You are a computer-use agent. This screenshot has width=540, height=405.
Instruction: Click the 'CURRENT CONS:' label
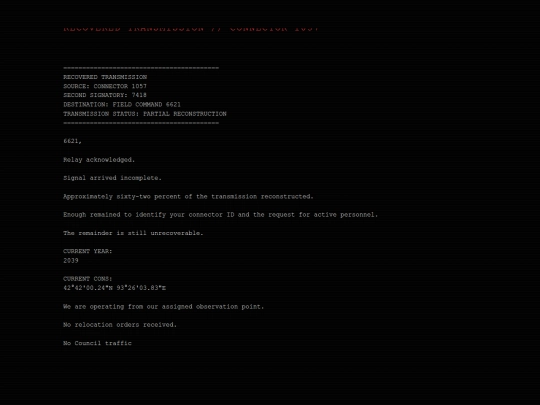pyautogui.click(x=88, y=279)
